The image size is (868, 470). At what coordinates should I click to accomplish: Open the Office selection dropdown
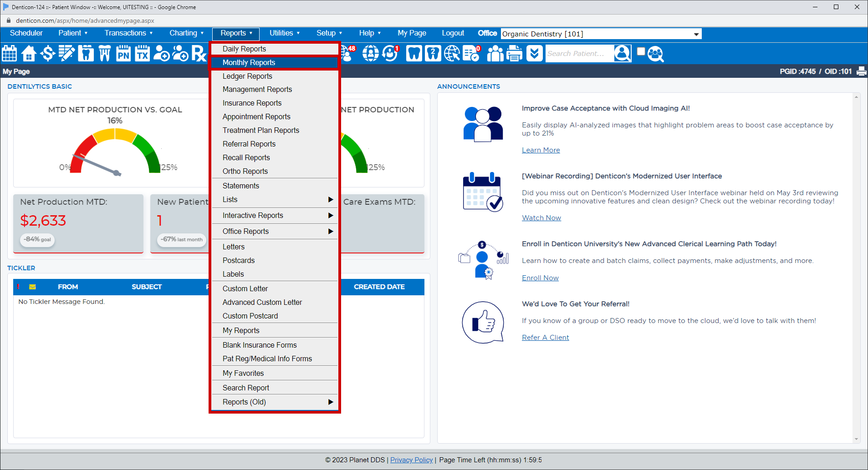[601, 34]
